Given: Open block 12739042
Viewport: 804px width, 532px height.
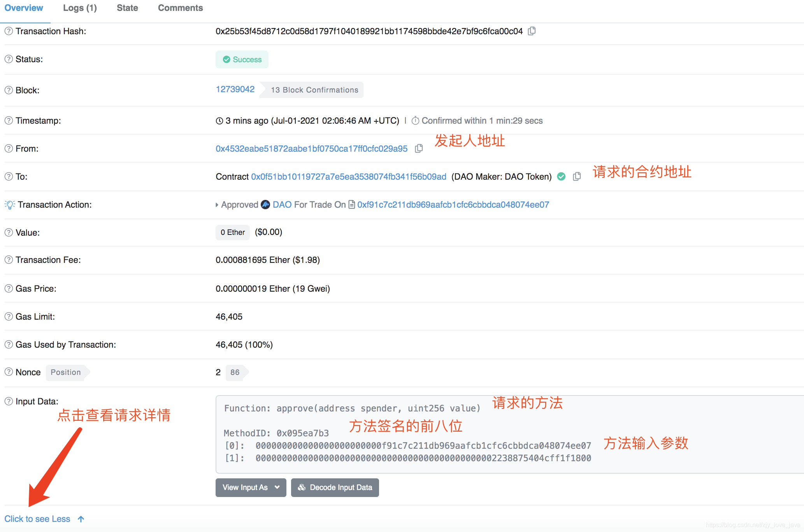Looking at the screenshot, I should (x=235, y=89).
